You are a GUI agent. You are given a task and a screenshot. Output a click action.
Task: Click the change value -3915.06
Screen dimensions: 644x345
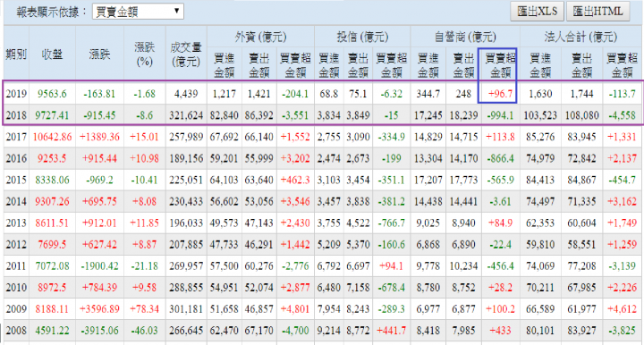pyautogui.click(x=99, y=330)
